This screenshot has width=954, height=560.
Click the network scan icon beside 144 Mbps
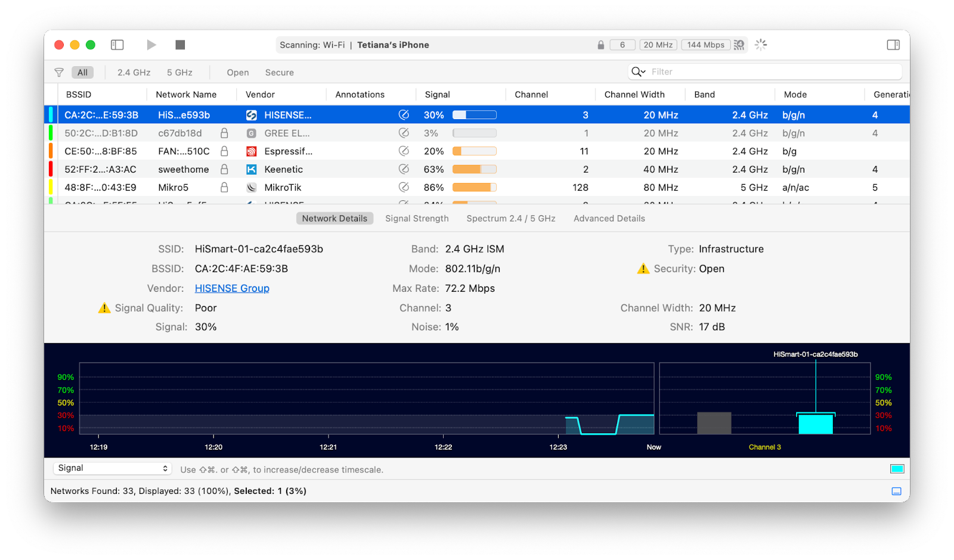739,45
